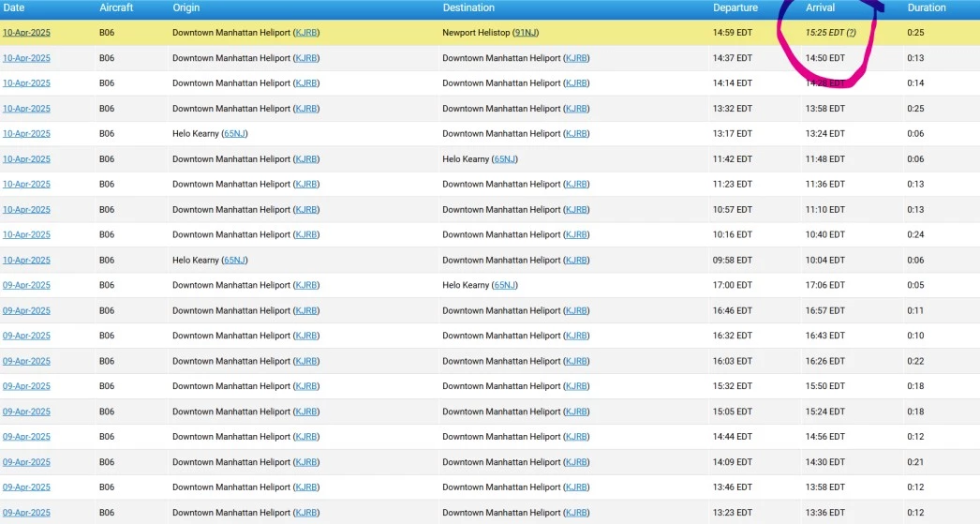Image resolution: width=980 pixels, height=524 pixels.
Task: Click the Date column header
Action: [14, 8]
